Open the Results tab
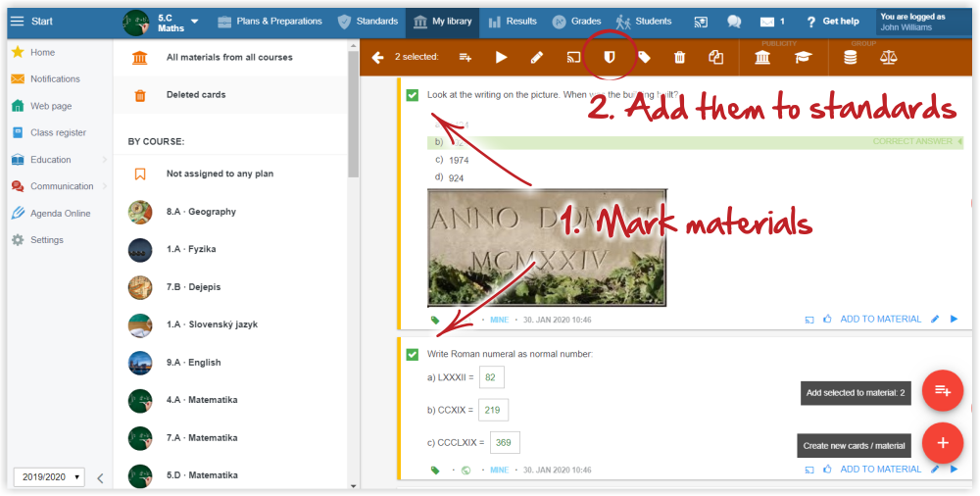The height and width of the screenshot is (496, 980). point(513,22)
